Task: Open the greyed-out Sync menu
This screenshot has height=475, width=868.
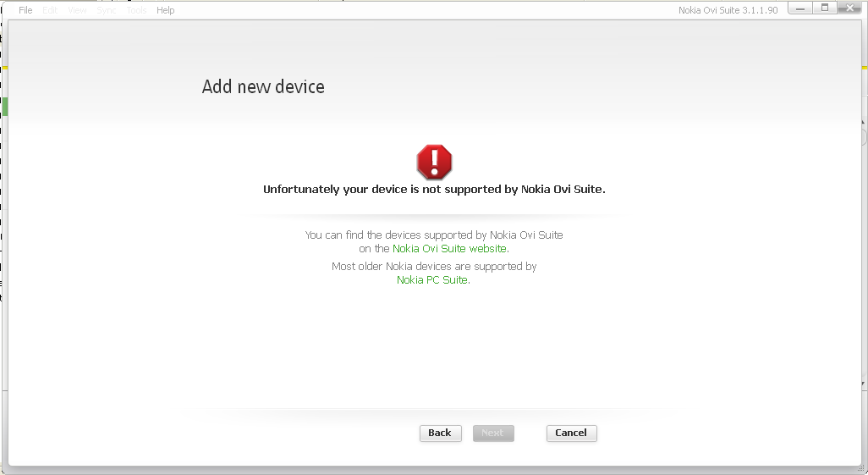Action: tap(107, 10)
